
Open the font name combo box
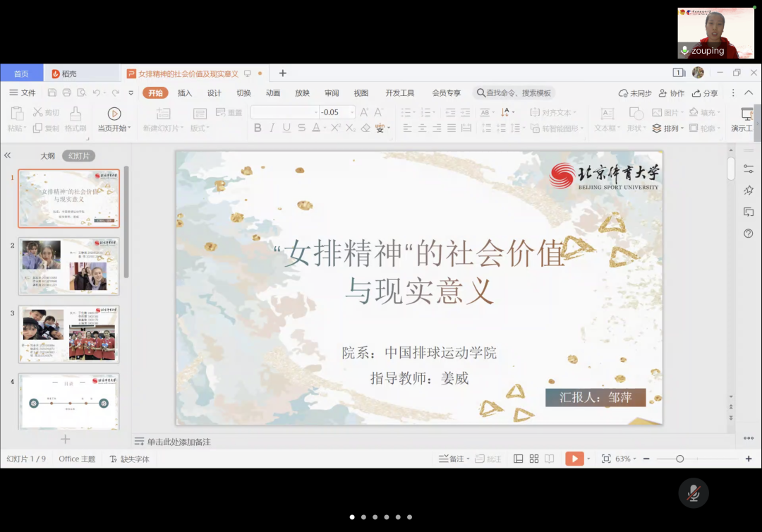point(285,112)
